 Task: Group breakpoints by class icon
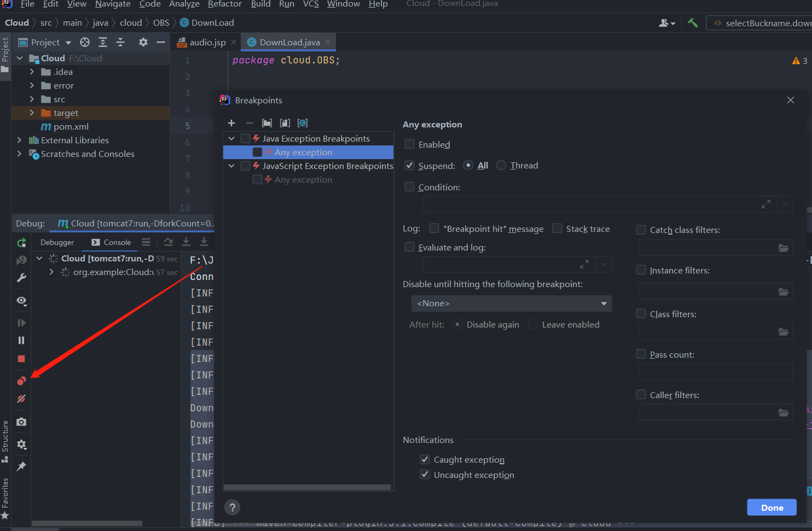[303, 123]
